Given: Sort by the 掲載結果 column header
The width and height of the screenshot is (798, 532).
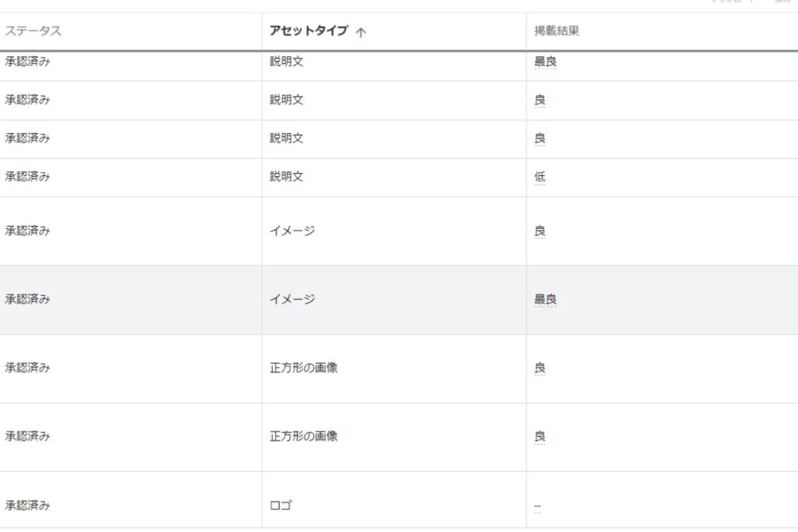Looking at the screenshot, I should [x=556, y=32].
